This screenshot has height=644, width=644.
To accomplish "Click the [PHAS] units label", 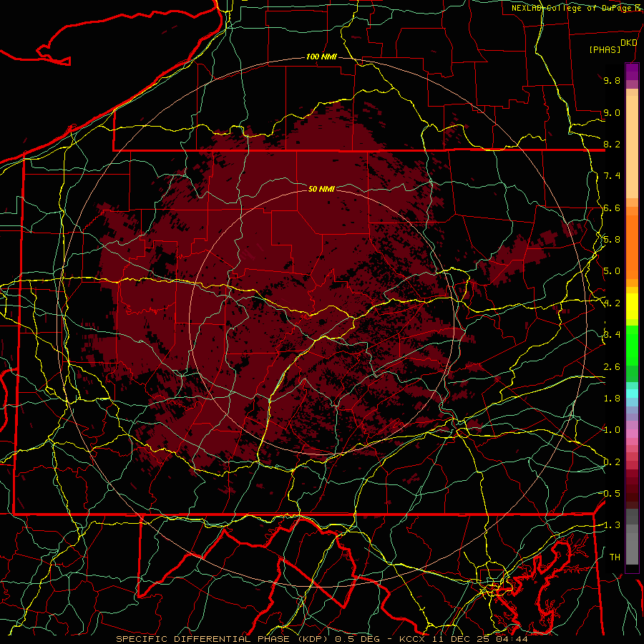I will tap(605, 49).
